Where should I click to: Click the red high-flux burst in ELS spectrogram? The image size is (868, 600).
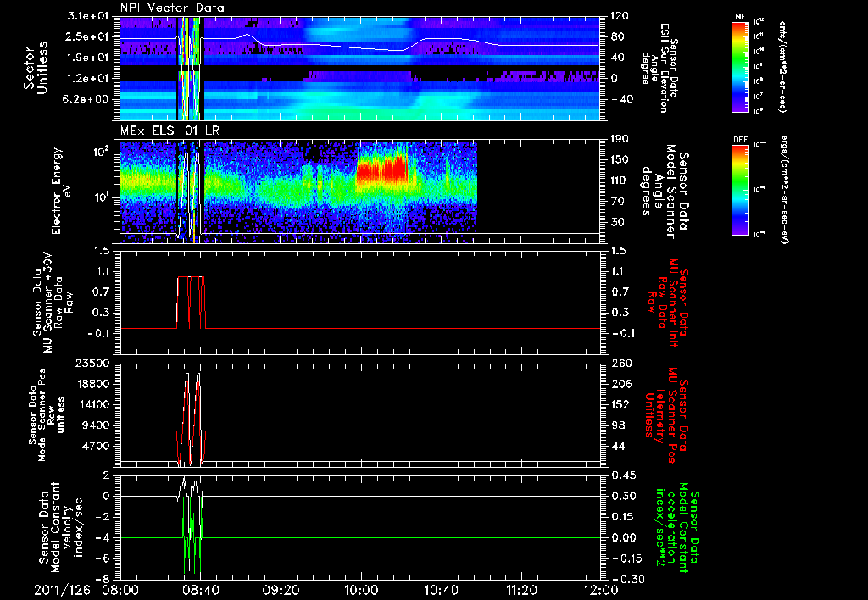coord(382,170)
